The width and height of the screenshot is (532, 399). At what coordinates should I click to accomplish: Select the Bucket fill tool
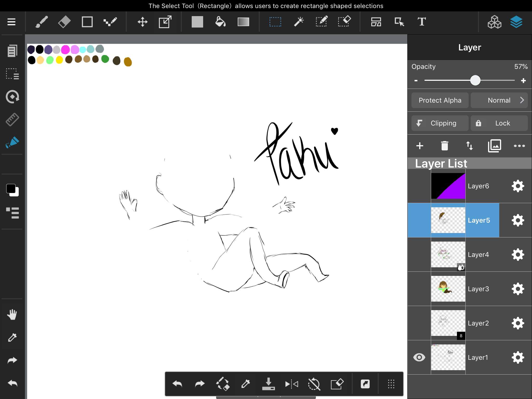pos(220,22)
